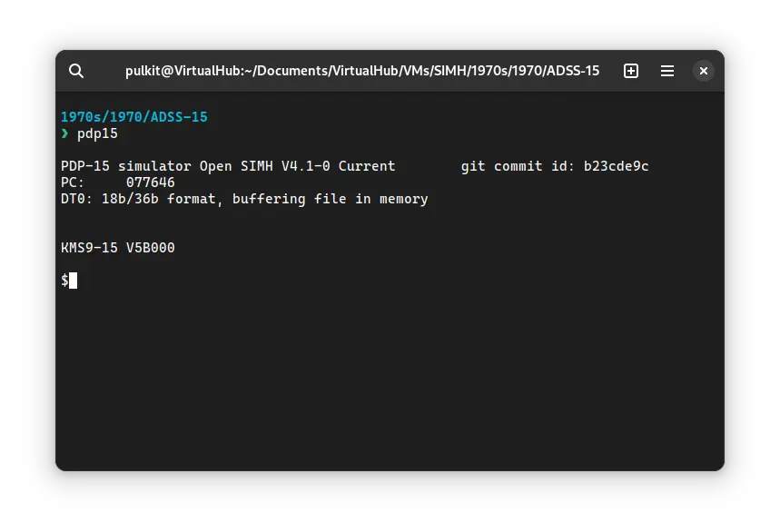Open a new terminal tab
The height and width of the screenshot is (532, 780).
pos(631,71)
